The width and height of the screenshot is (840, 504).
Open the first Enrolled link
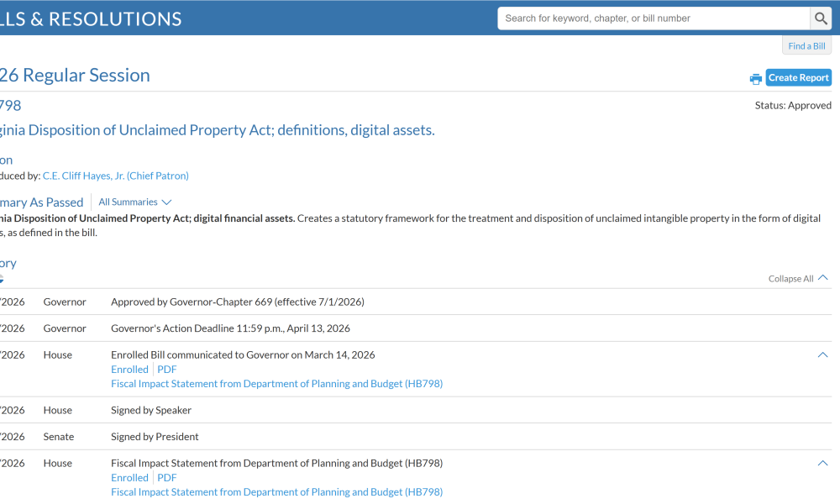(x=129, y=370)
